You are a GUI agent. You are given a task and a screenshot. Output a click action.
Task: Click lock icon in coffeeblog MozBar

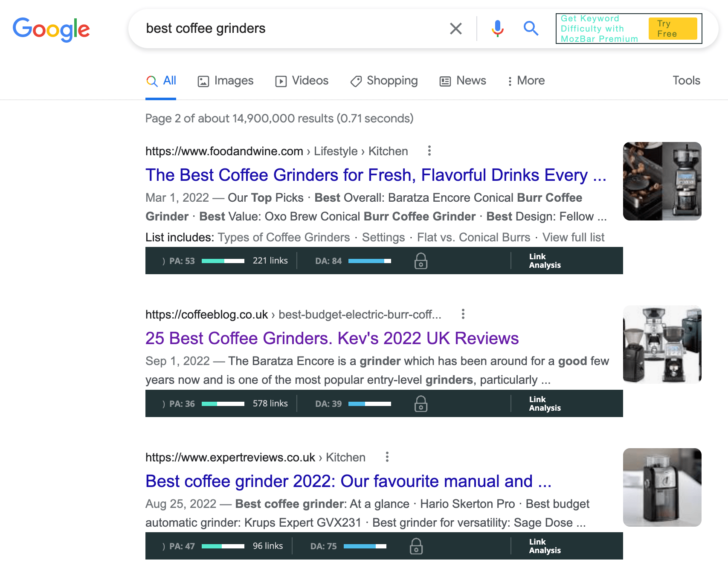[421, 403]
